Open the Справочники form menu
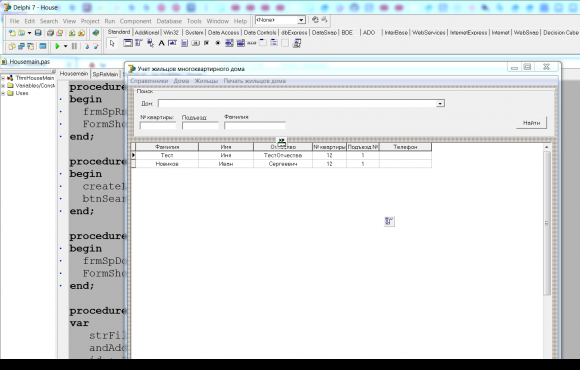This screenshot has width=580, height=370. [x=149, y=81]
